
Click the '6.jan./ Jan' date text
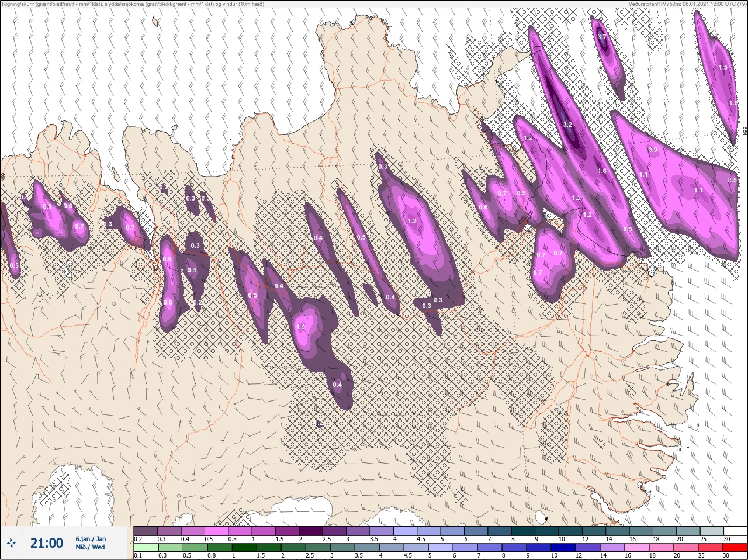pos(91,539)
